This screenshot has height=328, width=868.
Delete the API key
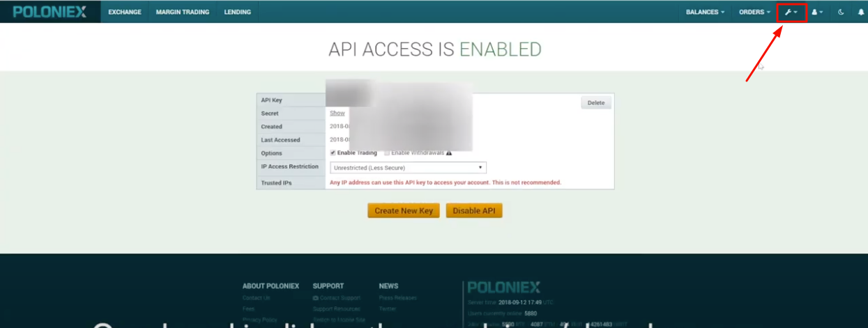coord(596,103)
